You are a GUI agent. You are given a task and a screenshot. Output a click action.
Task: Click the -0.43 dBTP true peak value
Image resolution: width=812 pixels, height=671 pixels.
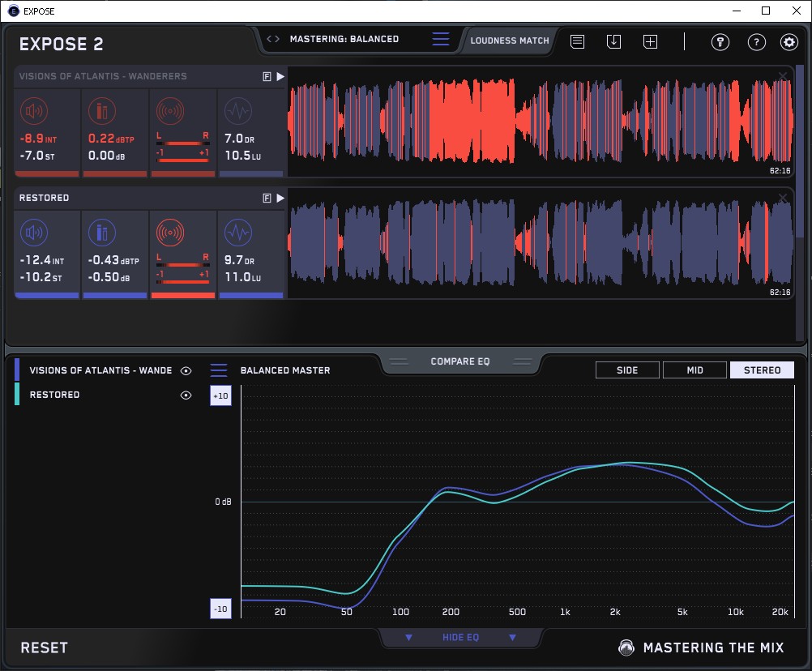[x=113, y=260]
